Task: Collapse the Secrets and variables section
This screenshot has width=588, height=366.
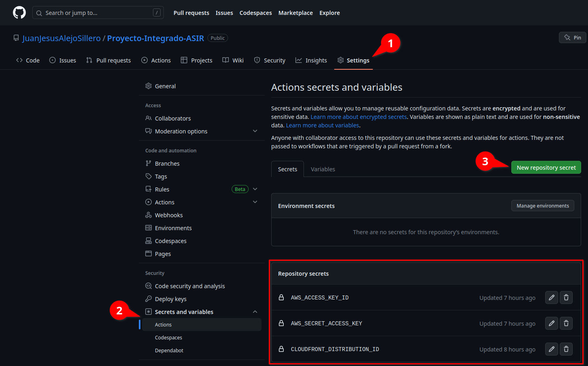Action: (255, 312)
